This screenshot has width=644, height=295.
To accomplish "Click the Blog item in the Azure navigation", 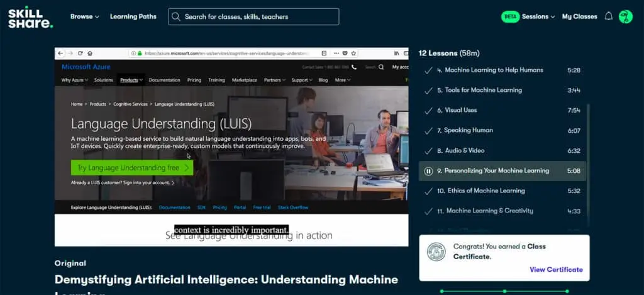I will click(x=323, y=80).
